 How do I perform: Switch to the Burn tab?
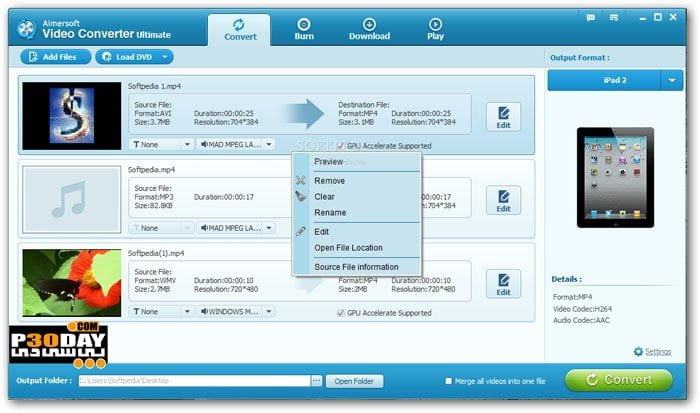pyautogui.click(x=304, y=30)
